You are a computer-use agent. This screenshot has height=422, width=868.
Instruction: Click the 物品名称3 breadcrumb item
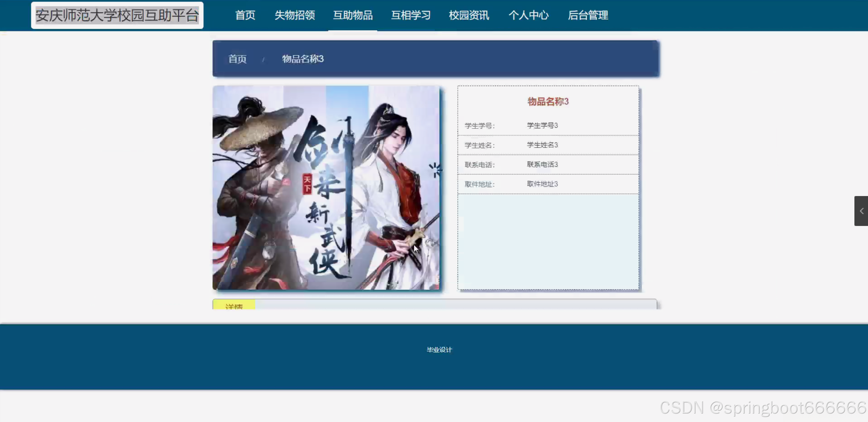tap(303, 59)
